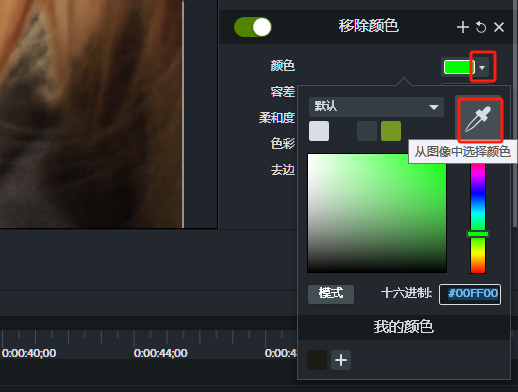Add current color to 我的颜色 with plus button
The width and height of the screenshot is (518, 392).
point(341,360)
